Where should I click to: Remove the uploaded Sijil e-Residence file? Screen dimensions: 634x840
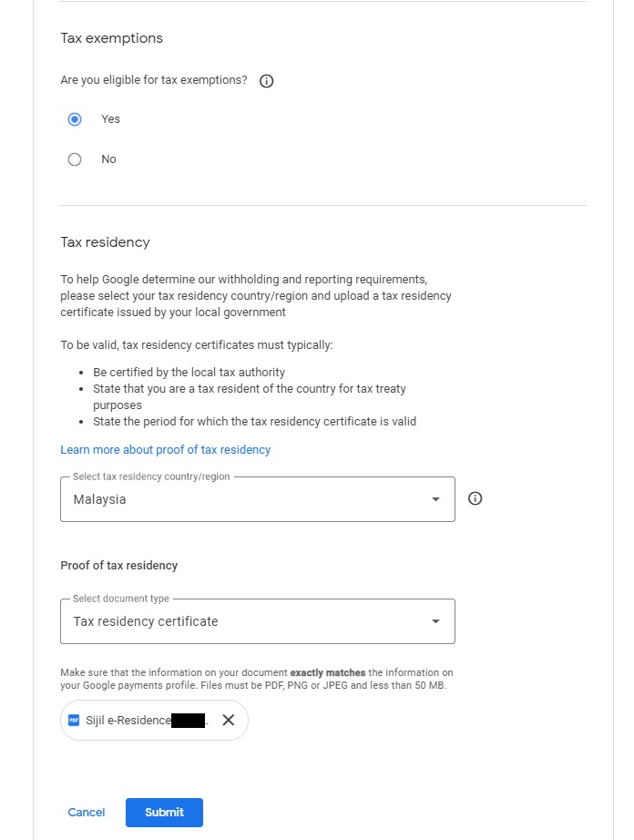tap(229, 721)
